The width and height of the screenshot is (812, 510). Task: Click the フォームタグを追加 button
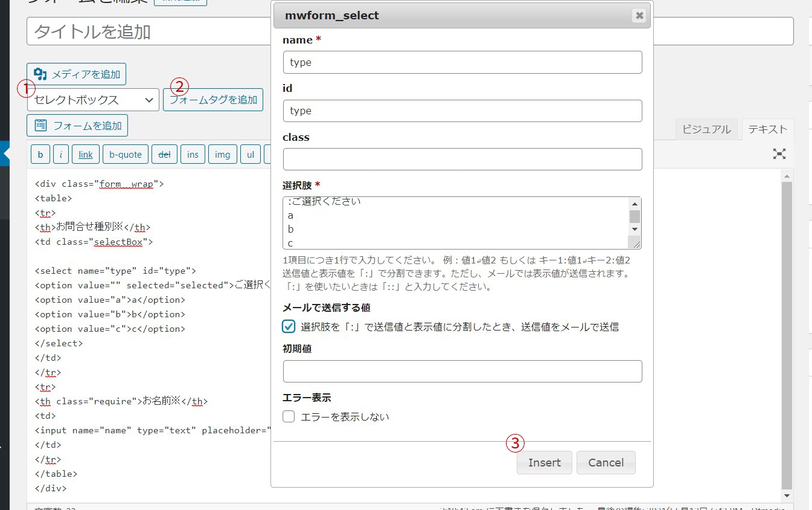(213, 100)
